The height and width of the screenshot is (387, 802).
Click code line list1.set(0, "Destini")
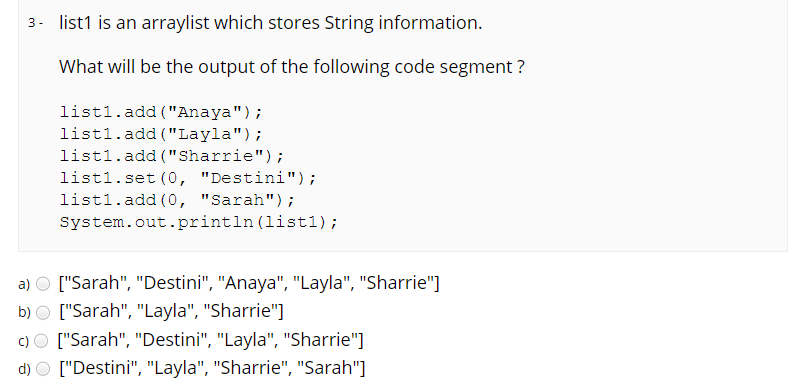(188, 178)
